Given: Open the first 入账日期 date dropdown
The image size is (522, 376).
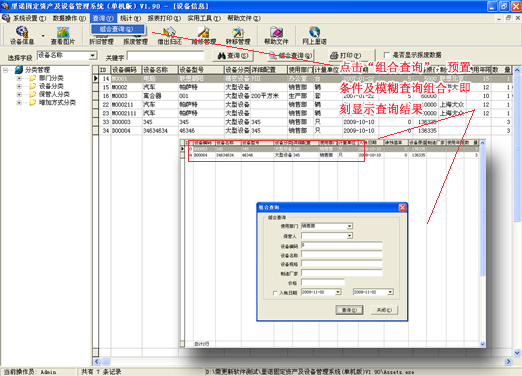Looking at the screenshot, I should click(x=338, y=292).
